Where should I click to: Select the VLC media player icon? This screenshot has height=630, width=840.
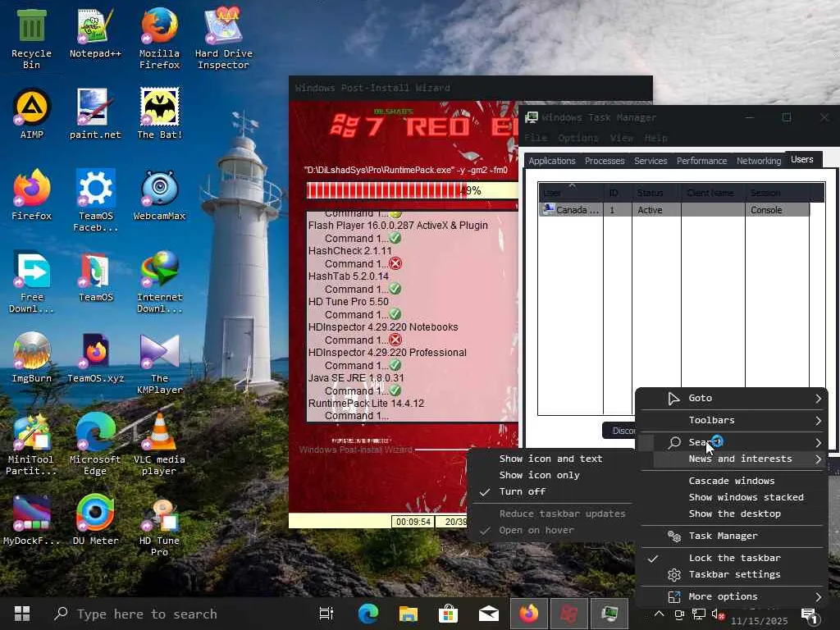tap(159, 445)
